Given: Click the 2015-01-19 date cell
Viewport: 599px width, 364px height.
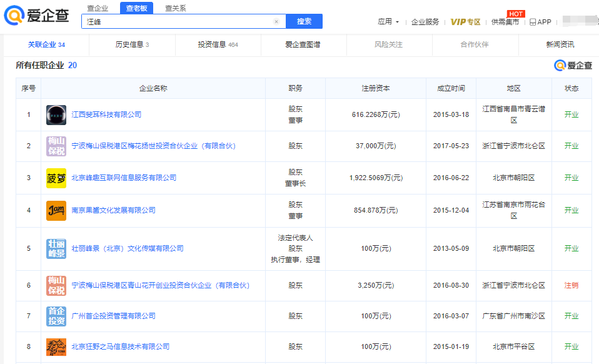Looking at the screenshot, I should (451, 346).
